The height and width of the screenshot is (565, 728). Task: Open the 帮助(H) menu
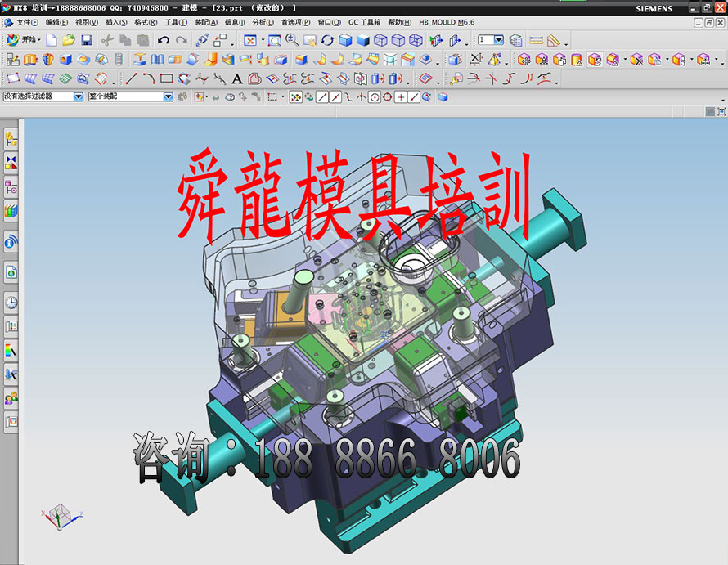(400, 22)
